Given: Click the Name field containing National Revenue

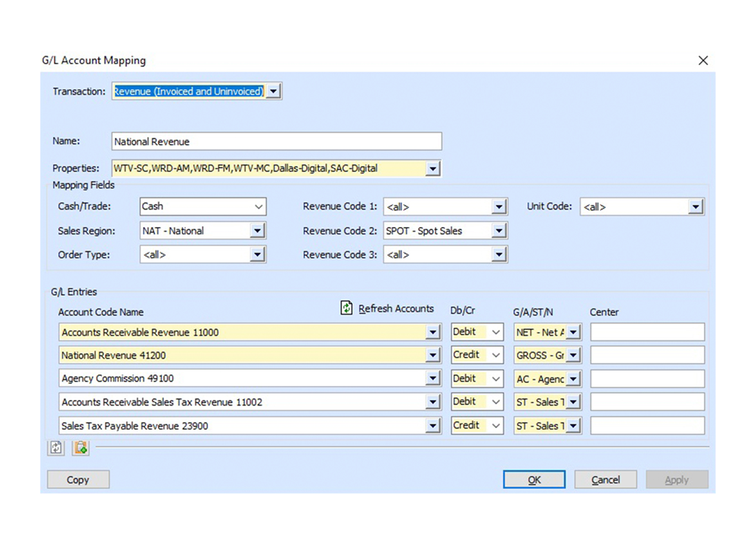Looking at the screenshot, I should click(x=276, y=141).
